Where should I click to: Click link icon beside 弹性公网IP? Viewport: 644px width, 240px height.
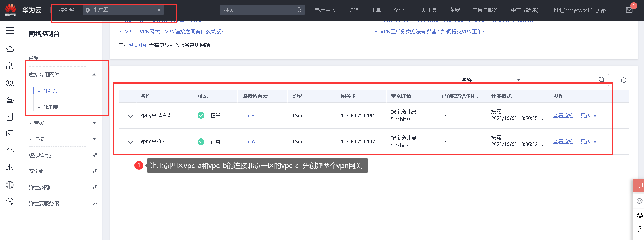pos(95,187)
